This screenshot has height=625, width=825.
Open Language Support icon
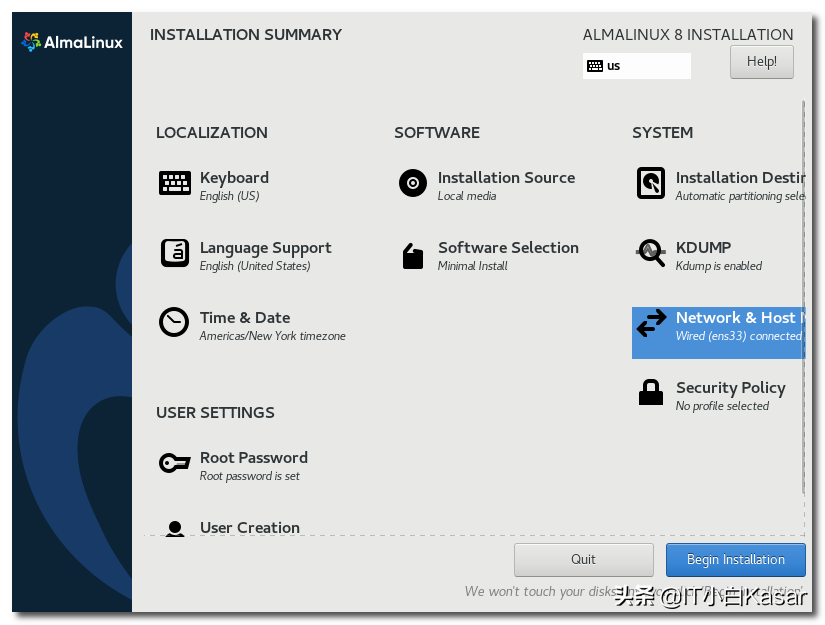tap(175, 253)
